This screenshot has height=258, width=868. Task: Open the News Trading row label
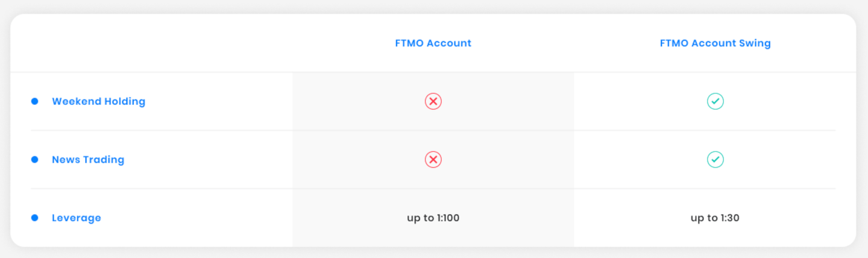coord(88,160)
